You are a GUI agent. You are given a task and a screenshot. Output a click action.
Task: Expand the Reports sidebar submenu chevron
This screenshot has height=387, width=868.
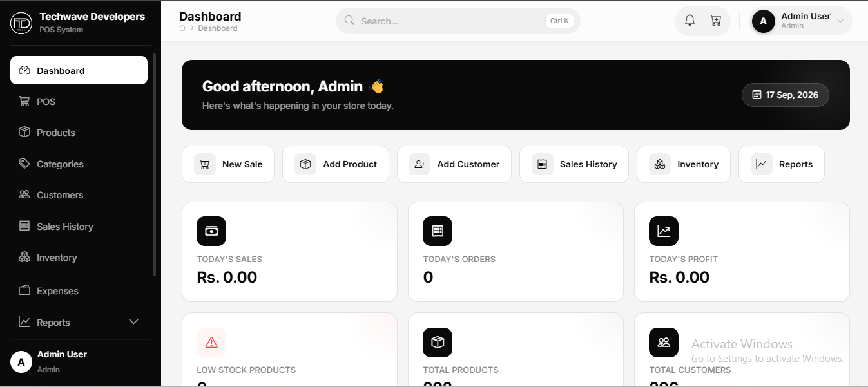(x=134, y=322)
